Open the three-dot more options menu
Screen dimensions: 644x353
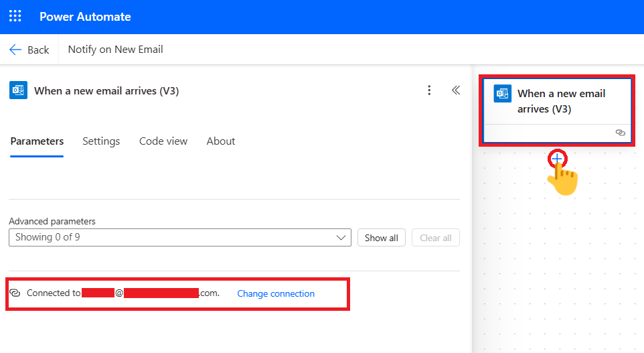pyautogui.click(x=429, y=90)
